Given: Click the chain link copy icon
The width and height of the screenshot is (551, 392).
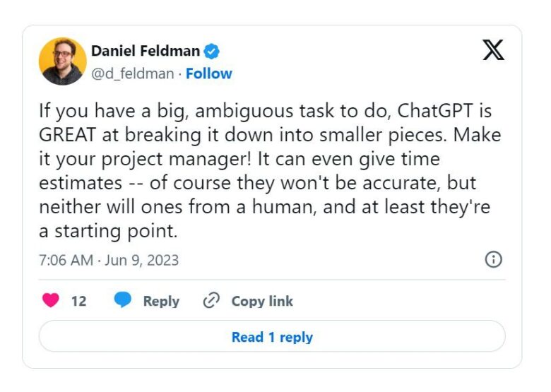Looking at the screenshot, I should coord(211,301).
